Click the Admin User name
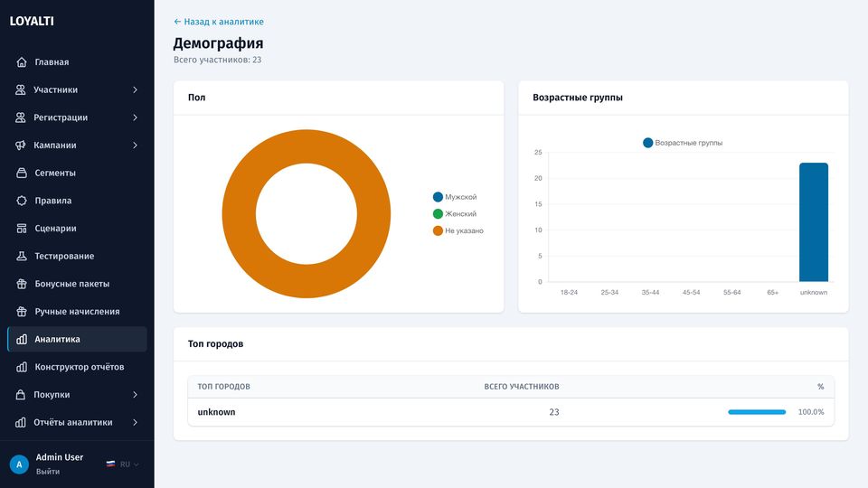 [60, 457]
